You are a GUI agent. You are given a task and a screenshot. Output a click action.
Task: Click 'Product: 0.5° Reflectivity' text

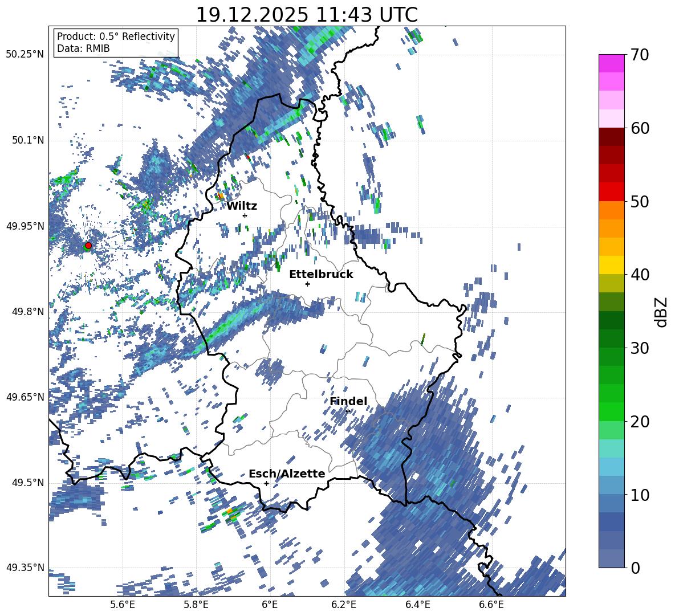[x=116, y=36]
